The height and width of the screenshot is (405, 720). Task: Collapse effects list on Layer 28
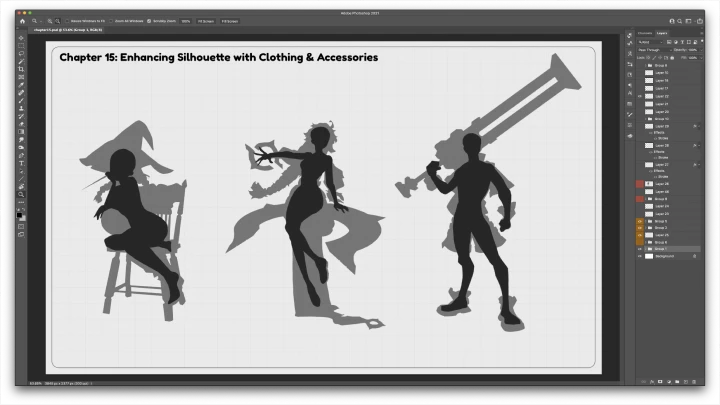click(x=699, y=146)
